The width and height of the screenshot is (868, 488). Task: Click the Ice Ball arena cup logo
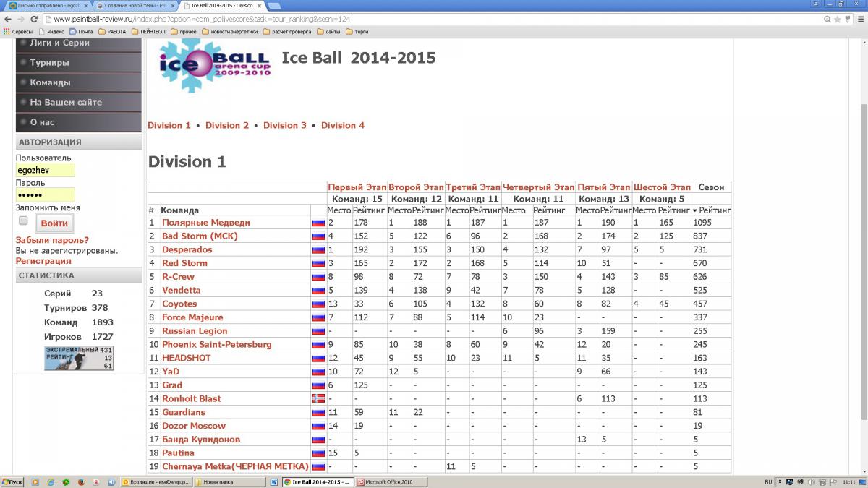[215, 66]
